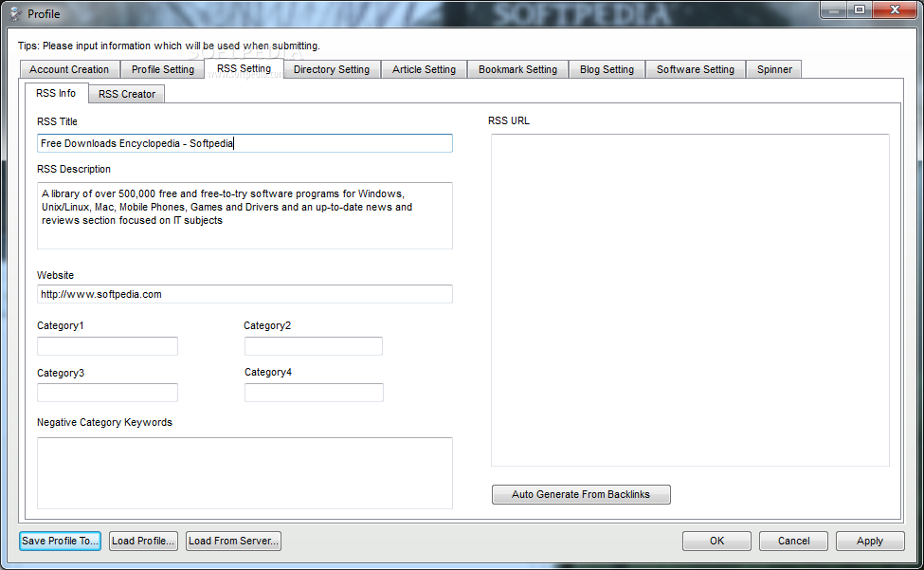Open the Bookmark Setting tab
This screenshot has height=570, width=924.
pos(517,69)
